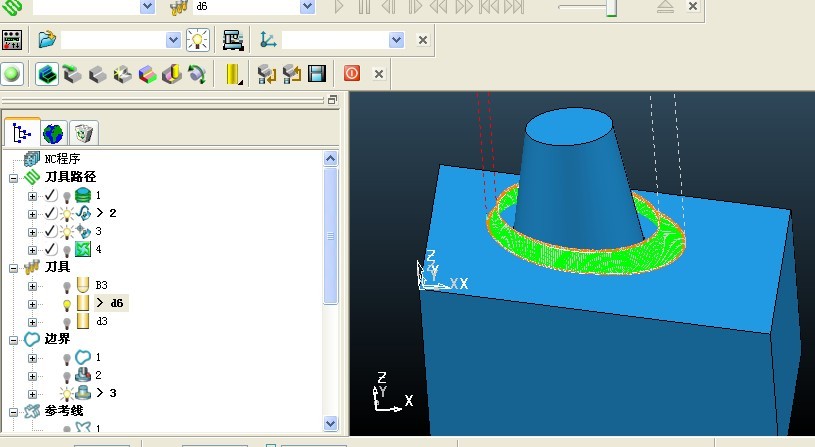Open the toolpath calculator icon

click(11, 40)
